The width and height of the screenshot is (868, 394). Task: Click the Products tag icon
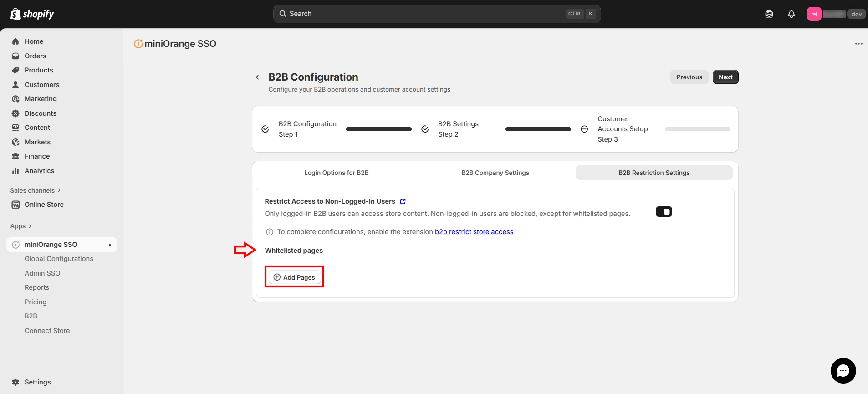click(15, 70)
